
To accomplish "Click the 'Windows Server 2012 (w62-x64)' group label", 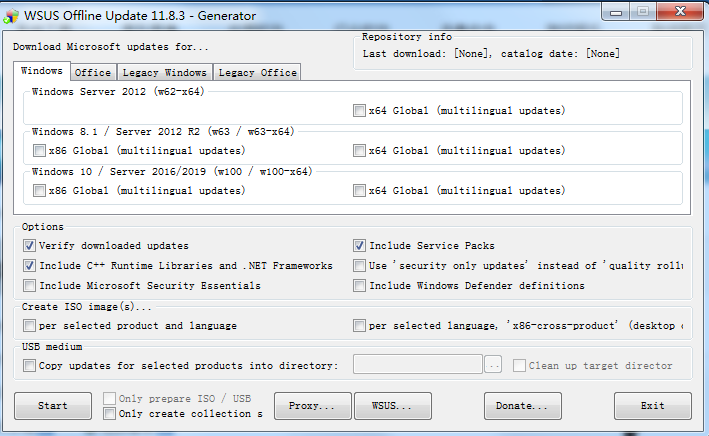I will point(118,91).
